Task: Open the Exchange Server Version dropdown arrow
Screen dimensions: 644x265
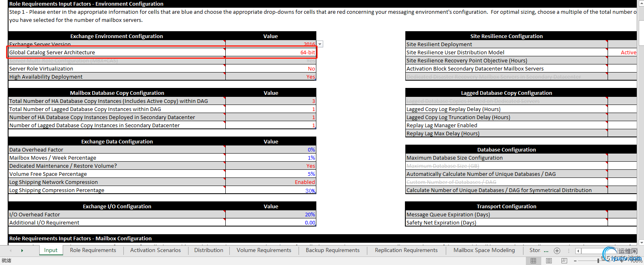Action: [x=320, y=44]
